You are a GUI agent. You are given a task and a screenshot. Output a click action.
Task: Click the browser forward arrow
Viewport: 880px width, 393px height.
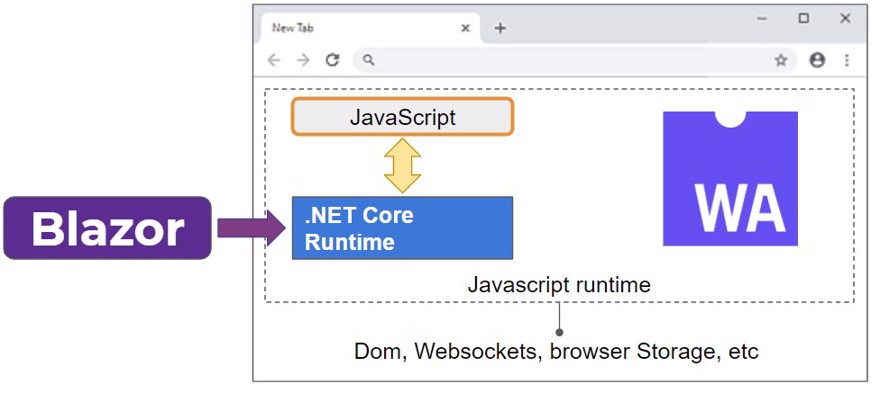click(x=303, y=60)
